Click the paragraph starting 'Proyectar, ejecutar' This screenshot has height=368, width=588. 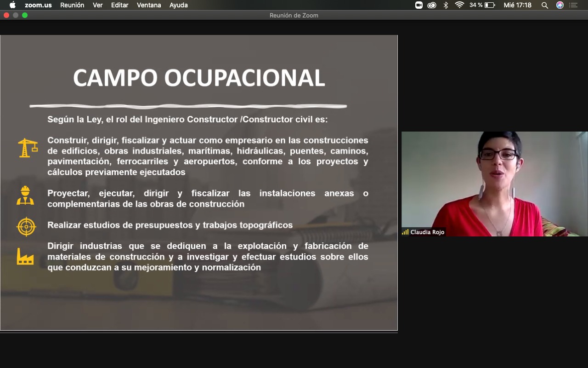click(x=208, y=198)
